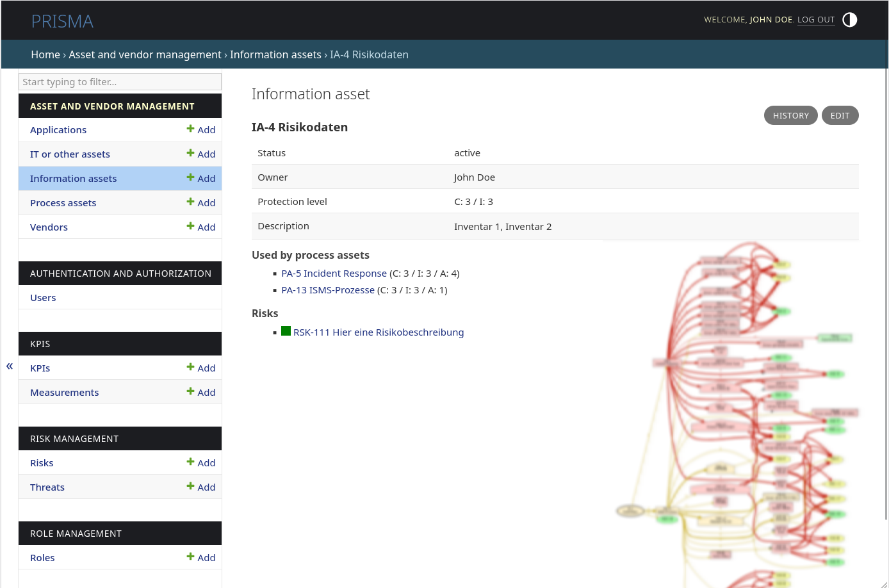Open Roles in the sidebar

click(x=42, y=557)
